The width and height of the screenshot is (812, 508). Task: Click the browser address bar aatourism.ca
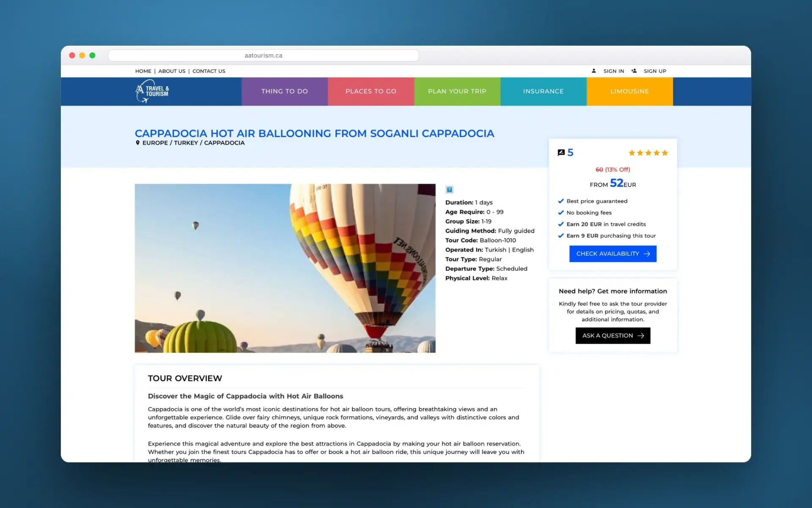pyautogui.click(x=263, y=55)
